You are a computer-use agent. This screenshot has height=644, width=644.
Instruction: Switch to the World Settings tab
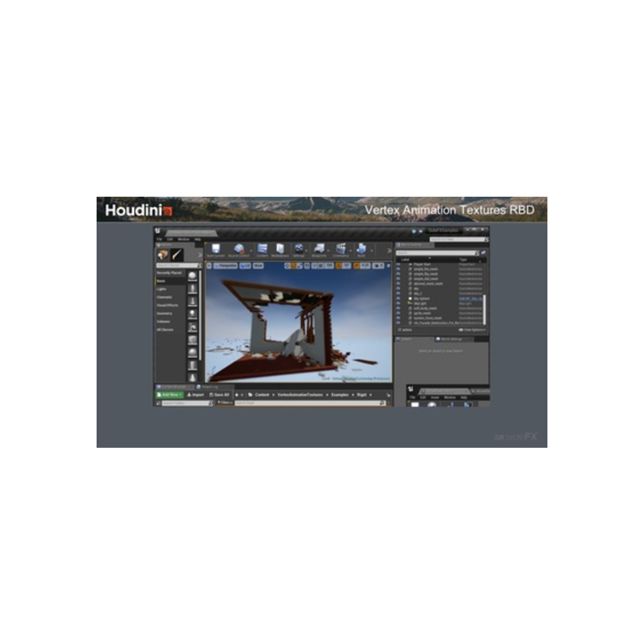[x=450, y=339]
